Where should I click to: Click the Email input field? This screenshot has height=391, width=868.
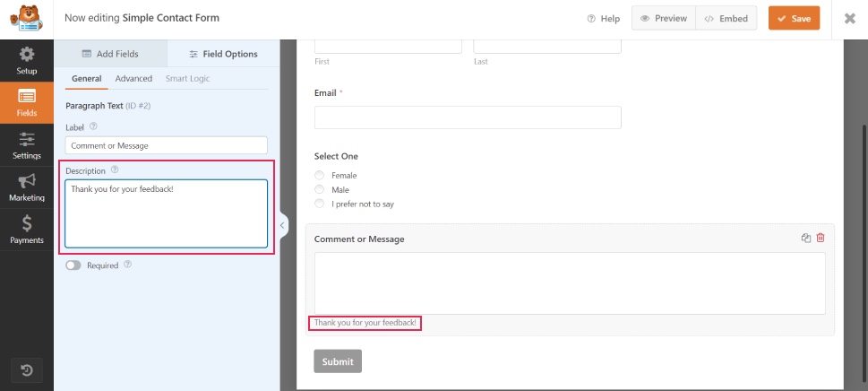(x=468, y=117)
